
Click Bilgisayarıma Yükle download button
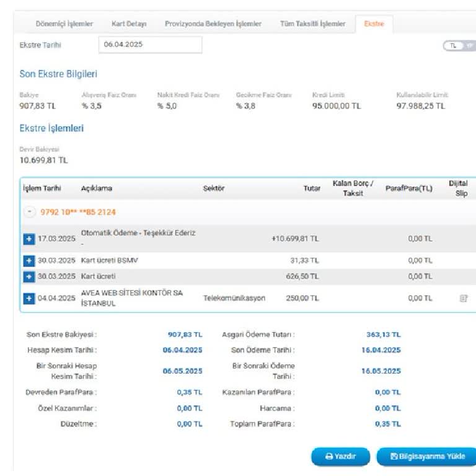coord(426,456)
